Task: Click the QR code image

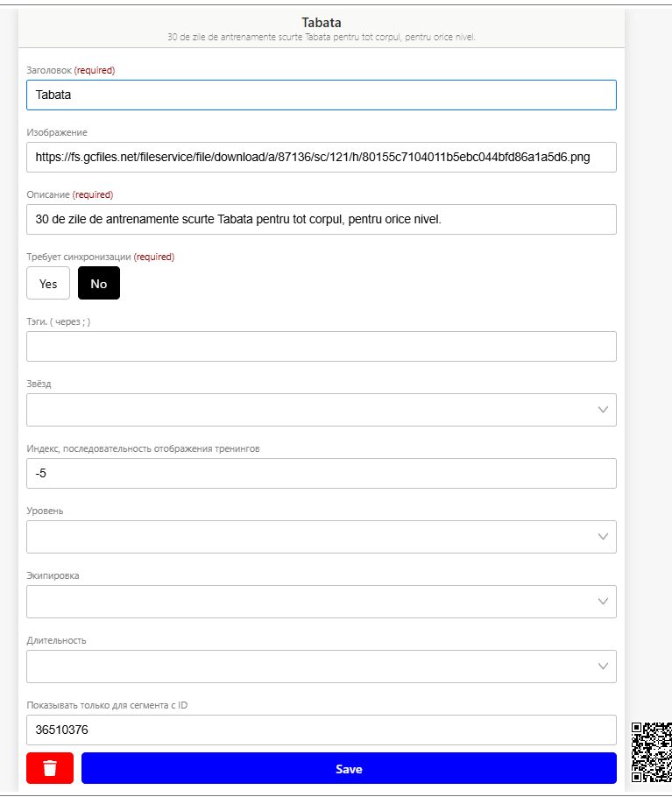Action: [x=652, y=752]
